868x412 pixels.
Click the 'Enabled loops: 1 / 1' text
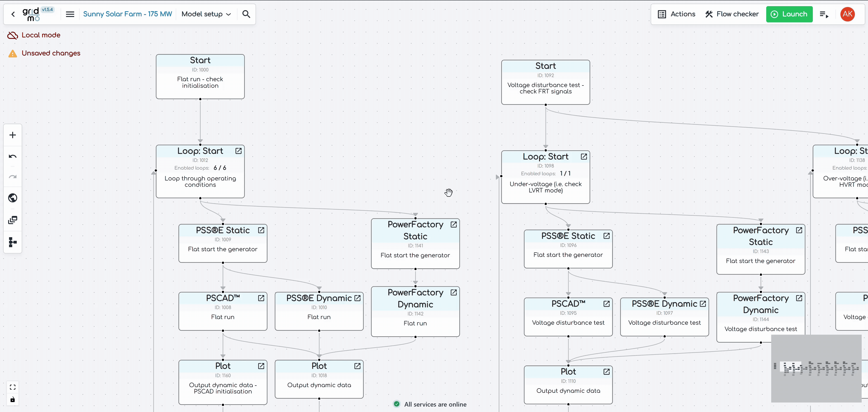coord(545,173)
